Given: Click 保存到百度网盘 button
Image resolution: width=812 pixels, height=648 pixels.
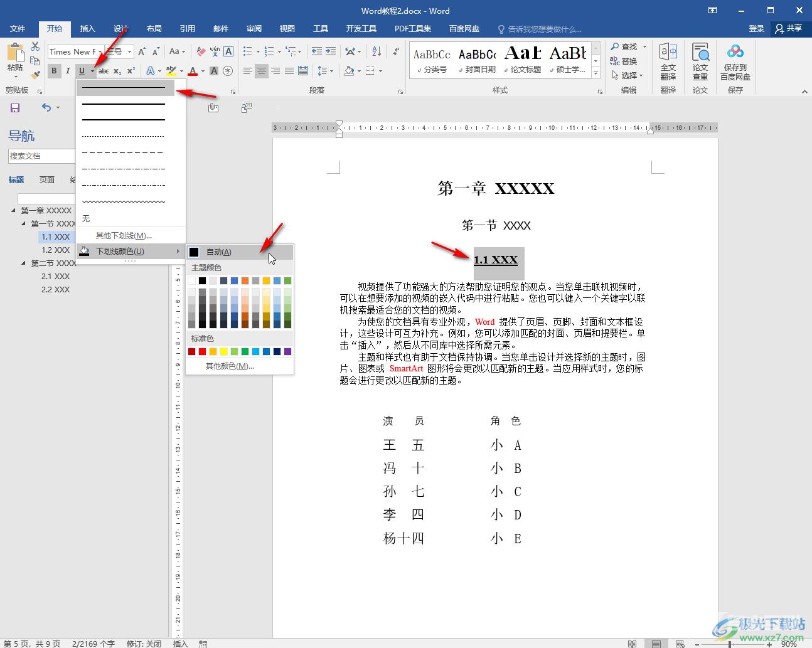Looking at the screenshot, I should tap(735, 61).
